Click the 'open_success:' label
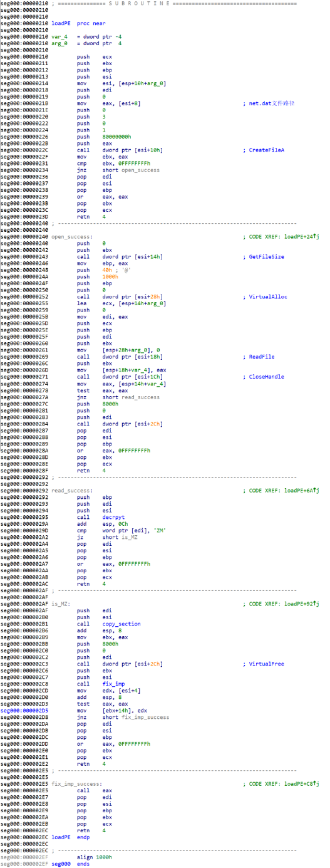The height and width of the screenshot is (868, 330). coord(71,237)
